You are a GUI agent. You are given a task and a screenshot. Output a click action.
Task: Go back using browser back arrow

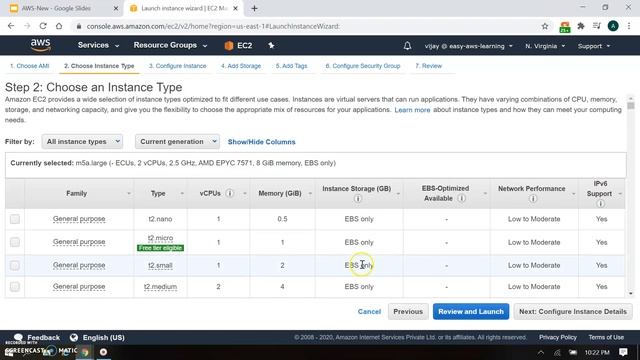[x=11, y=26]
